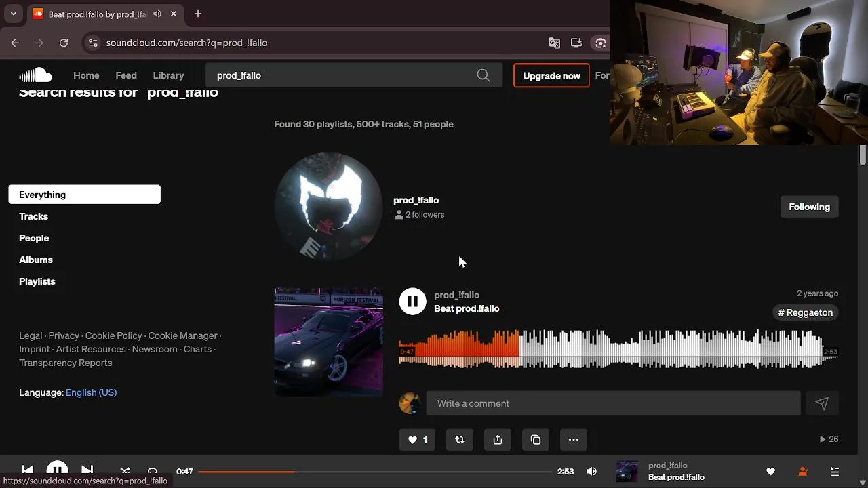This screenshot has width=868, height=488.
Task: Open the Privacy link
Action: tap(64, 335)
